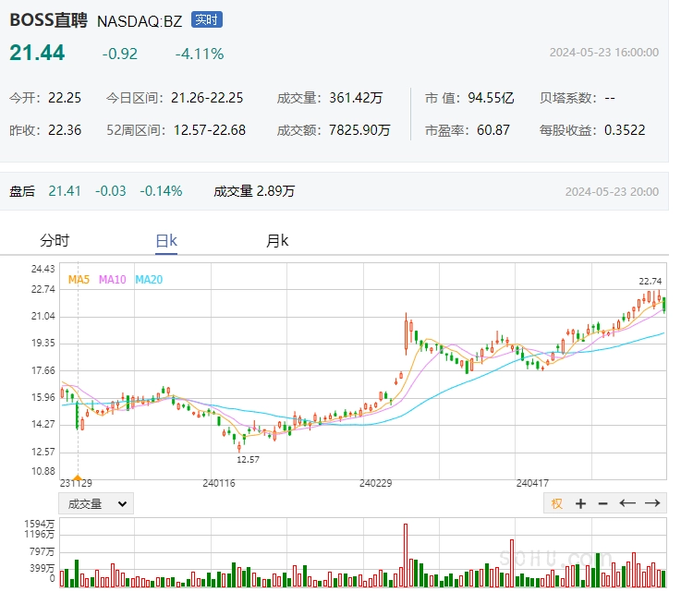The width and height of the screenshot is (681, 616).
Task: Click the timestamp 2024-05-23 16:00:00
Action: pos(604,53)
